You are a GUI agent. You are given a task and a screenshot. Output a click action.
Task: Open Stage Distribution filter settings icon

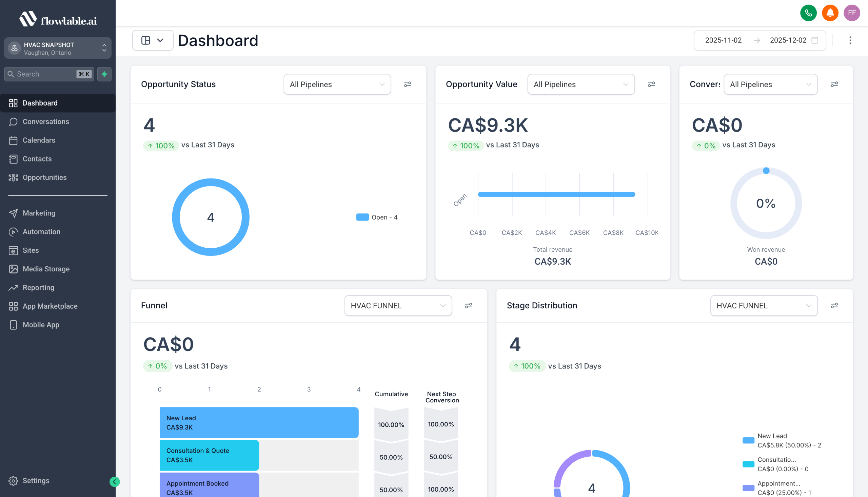(x=834, y=306)
